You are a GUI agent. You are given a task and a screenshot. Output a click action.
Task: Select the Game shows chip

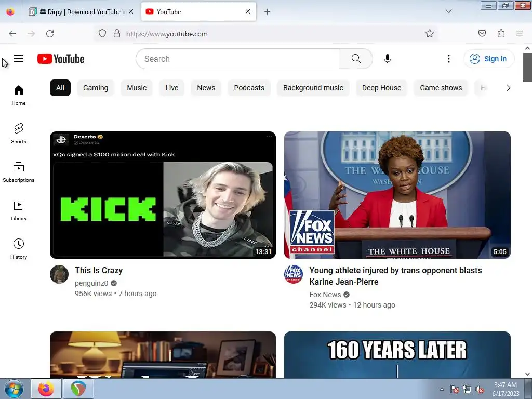click(x=441, y=88)
